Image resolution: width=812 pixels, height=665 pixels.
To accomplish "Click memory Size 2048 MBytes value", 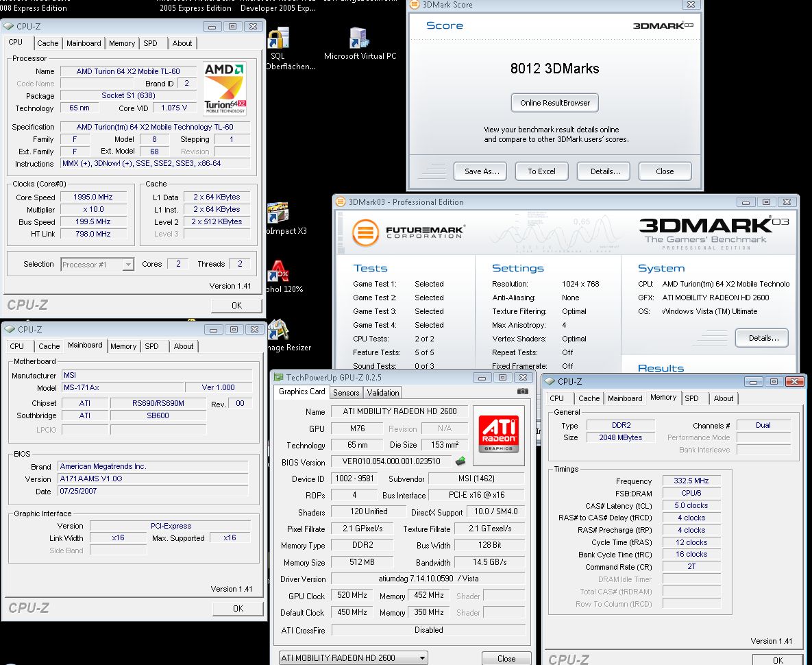I will [620, 437].
